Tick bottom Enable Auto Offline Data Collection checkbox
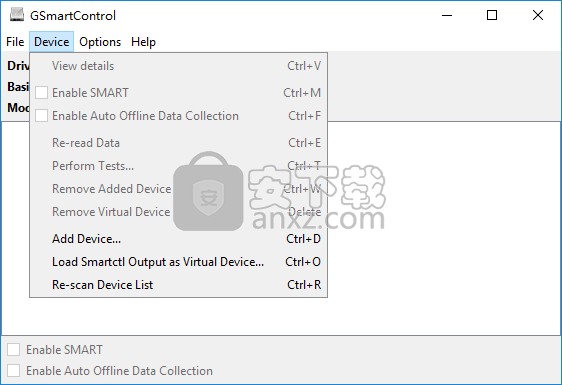 pos(14,371)
